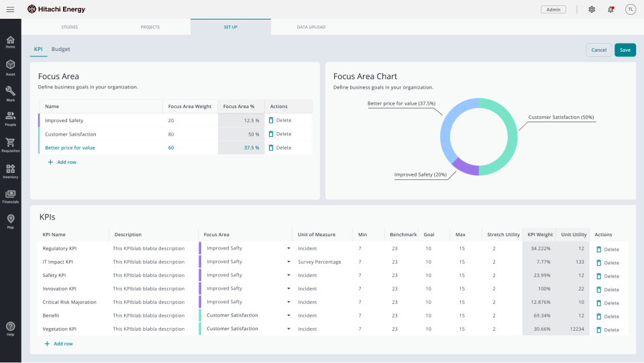Open the Inventory sidebar icon
644x363 pixels.
(10, 170)
